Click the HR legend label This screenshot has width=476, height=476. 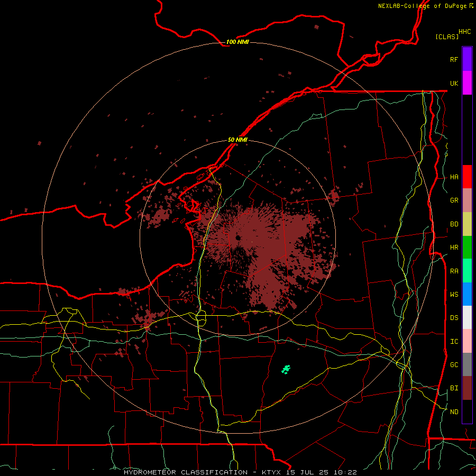point(454,248)
